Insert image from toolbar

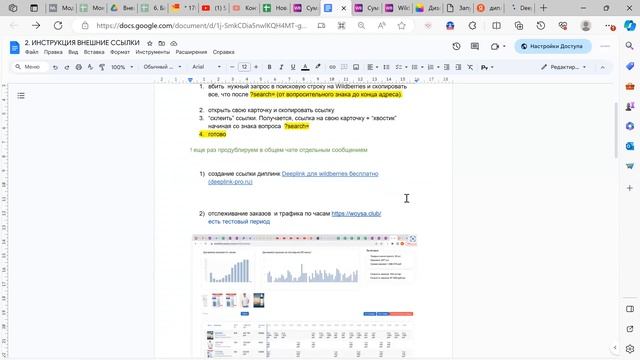click(x=356, y=67)
